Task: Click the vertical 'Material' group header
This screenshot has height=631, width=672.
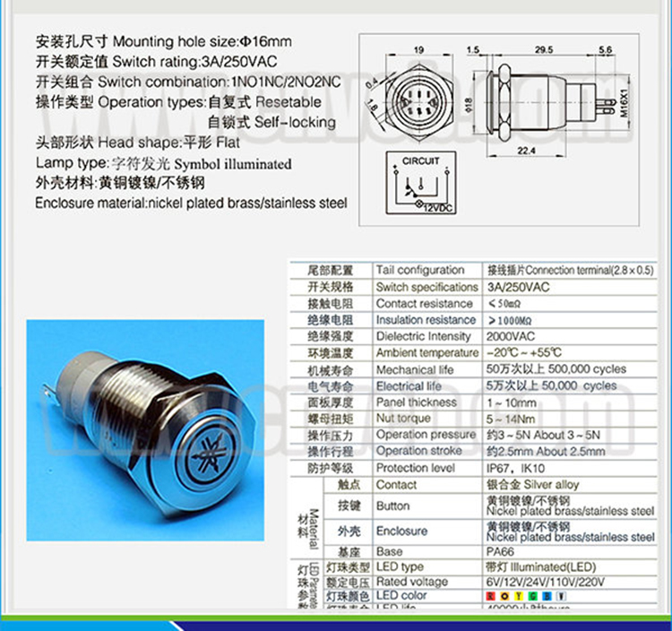Action: click(x=314, y=529)
